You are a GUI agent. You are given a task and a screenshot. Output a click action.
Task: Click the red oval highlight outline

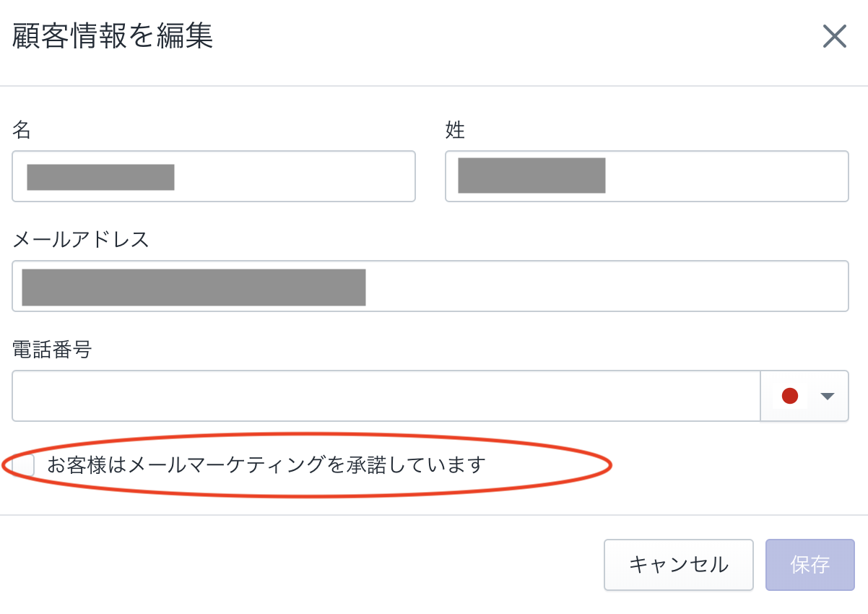click(610, 466)
